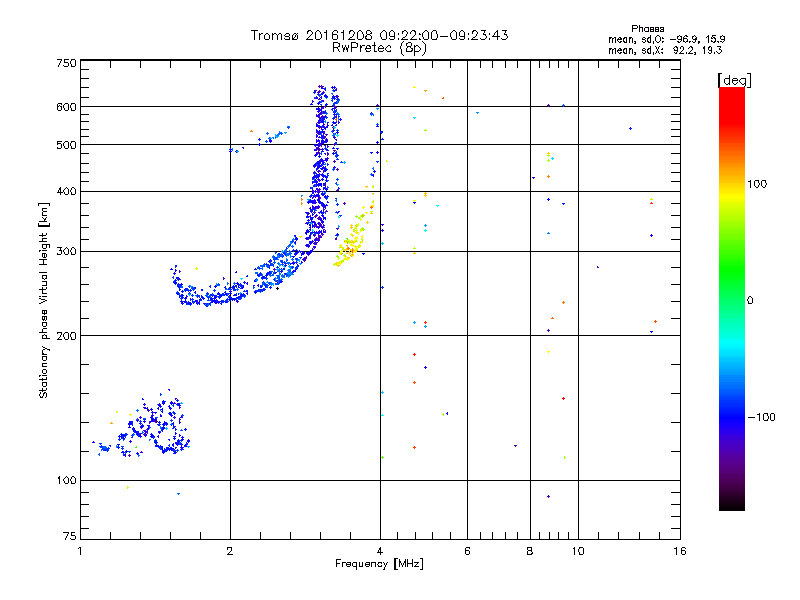Screen dimensions: 800x600
Task: Click the x-axis tick label "10"
Action: click(x=578, y=551)
